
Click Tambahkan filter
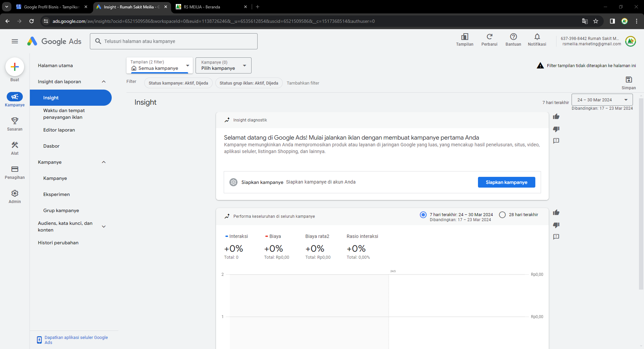pos(303,83)
